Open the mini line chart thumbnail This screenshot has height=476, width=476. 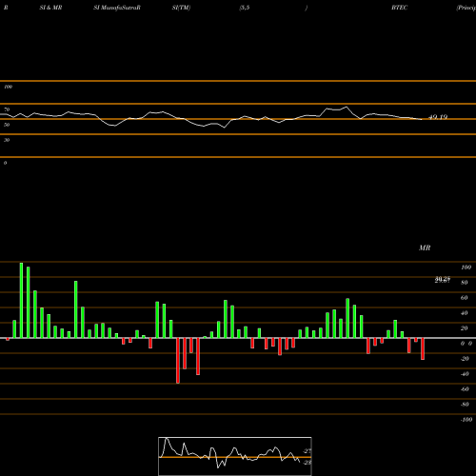tap(235, 456)
